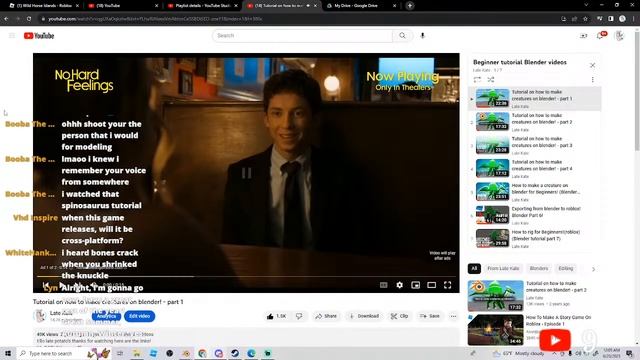Screen dimensions: 640x360
Task: Open Steam from the taskbar
Action: click(235, 353)
